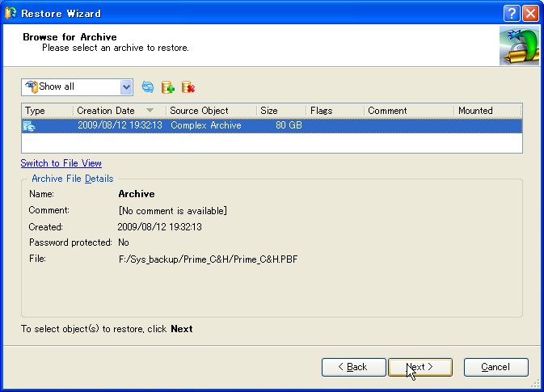Viewport: 544px width, 392px height.
Task: Click the Switch to File View link
Action: (x=61, y=163)
